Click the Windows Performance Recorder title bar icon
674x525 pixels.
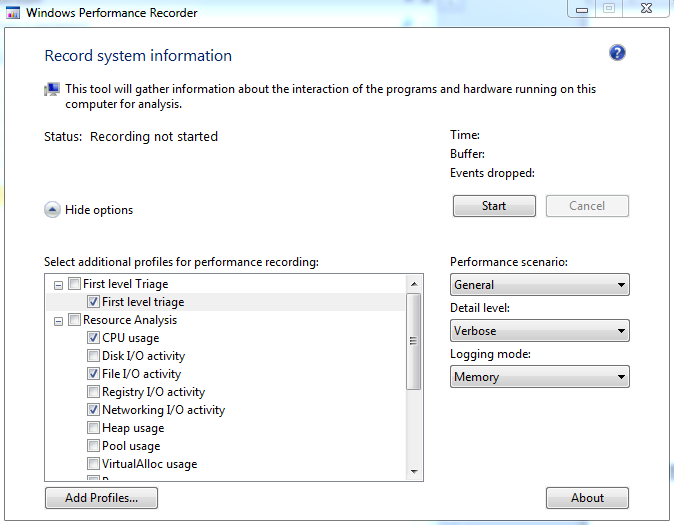(x=13, y=13)
